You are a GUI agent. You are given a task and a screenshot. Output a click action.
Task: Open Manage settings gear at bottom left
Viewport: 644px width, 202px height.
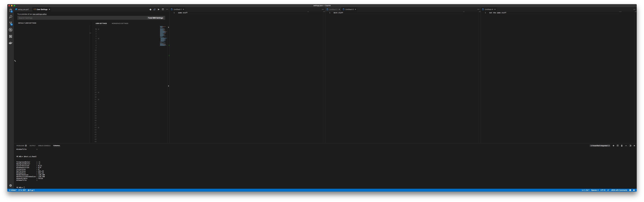click(11, 185)
